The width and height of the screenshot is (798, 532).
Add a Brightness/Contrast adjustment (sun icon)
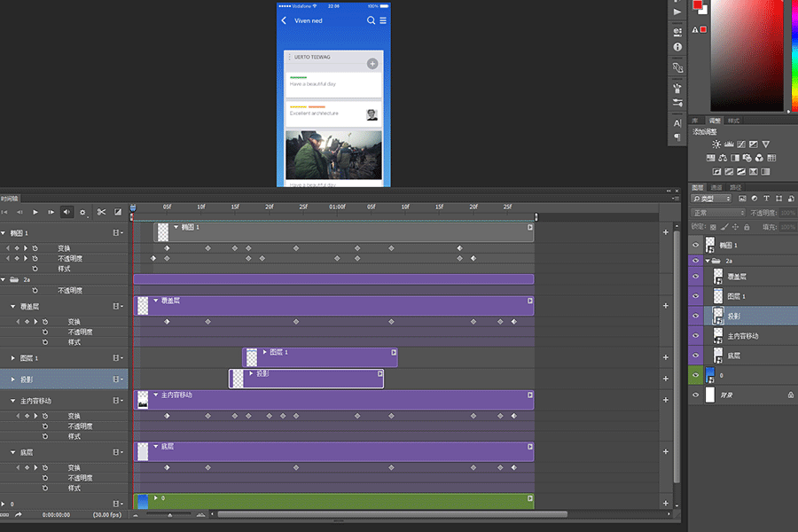716,144
